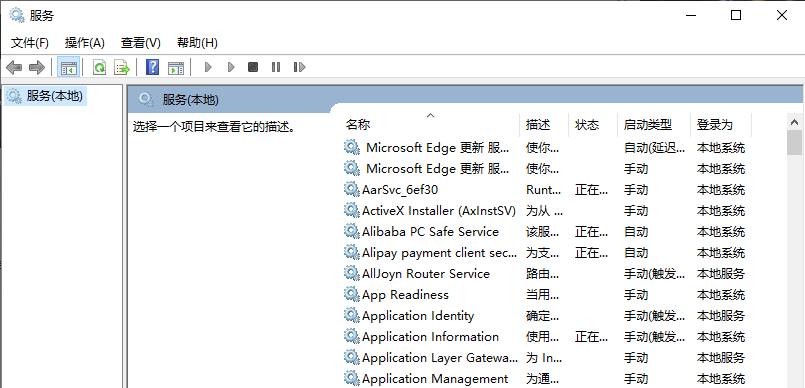This screenshot has width=805, height=388.
Task: Click gear icon of Application Identity row
Action: pos(351,316)
